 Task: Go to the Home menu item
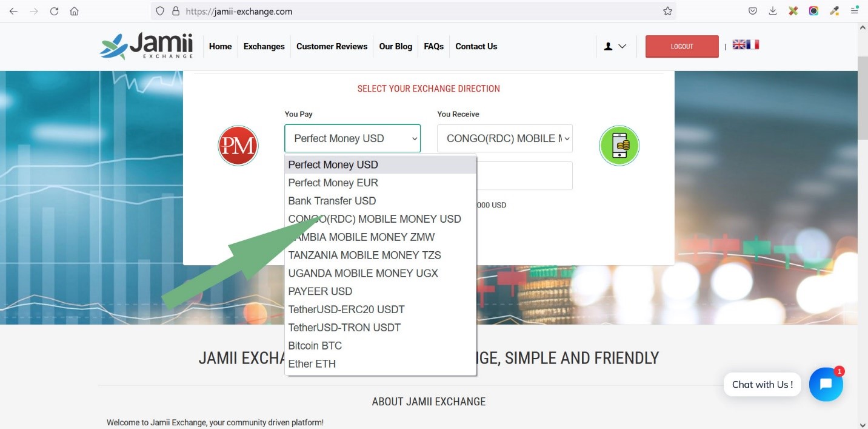tap(221, 46)
